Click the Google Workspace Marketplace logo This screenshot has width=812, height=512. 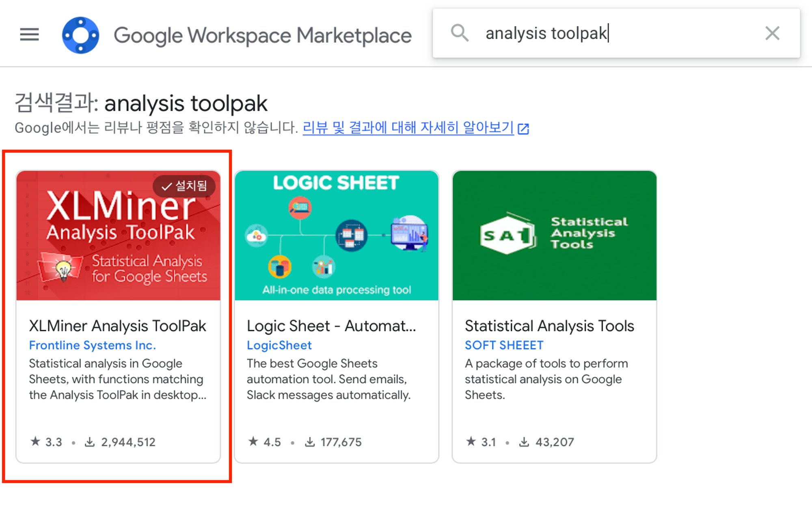click(x=80, y=35)
